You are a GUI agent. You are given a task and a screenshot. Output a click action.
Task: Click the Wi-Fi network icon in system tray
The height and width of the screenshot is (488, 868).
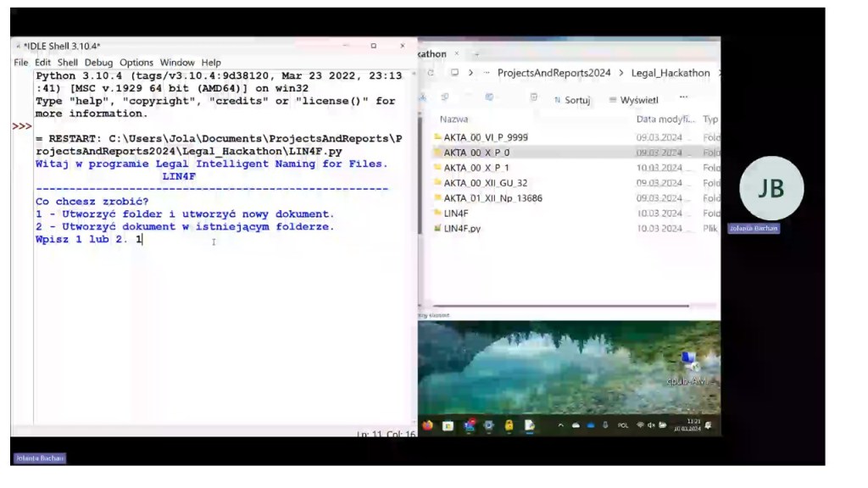tap(640, 425)
